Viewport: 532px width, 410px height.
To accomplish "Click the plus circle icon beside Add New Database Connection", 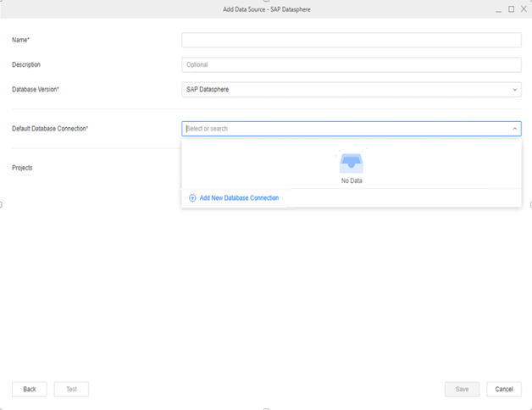I will click(x=192, y=198).
